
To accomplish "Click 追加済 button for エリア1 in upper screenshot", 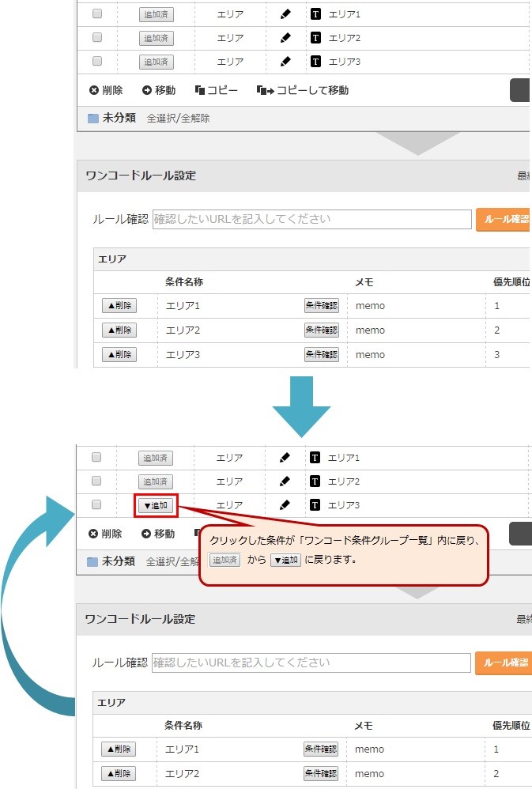I will [157, 14].
